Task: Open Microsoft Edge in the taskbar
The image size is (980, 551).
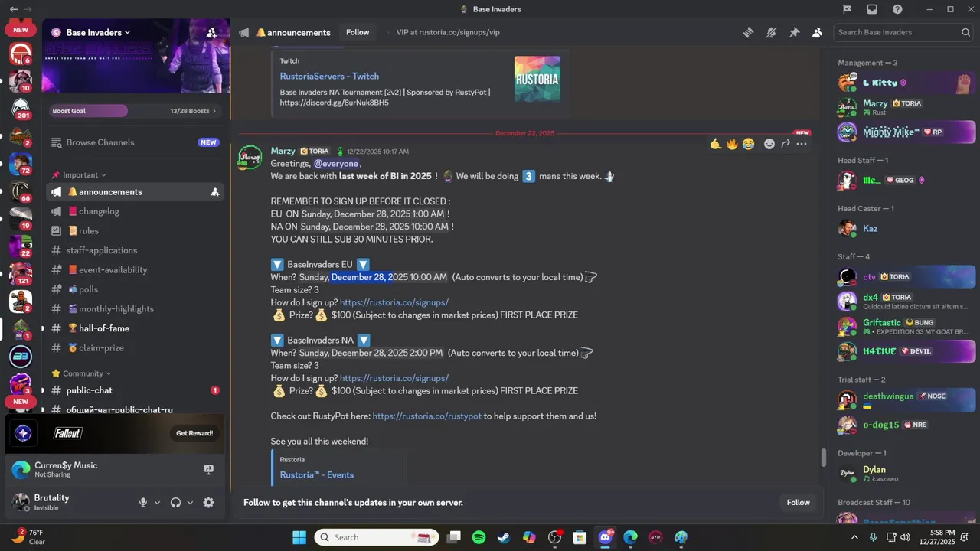Action: click(630, 537)
